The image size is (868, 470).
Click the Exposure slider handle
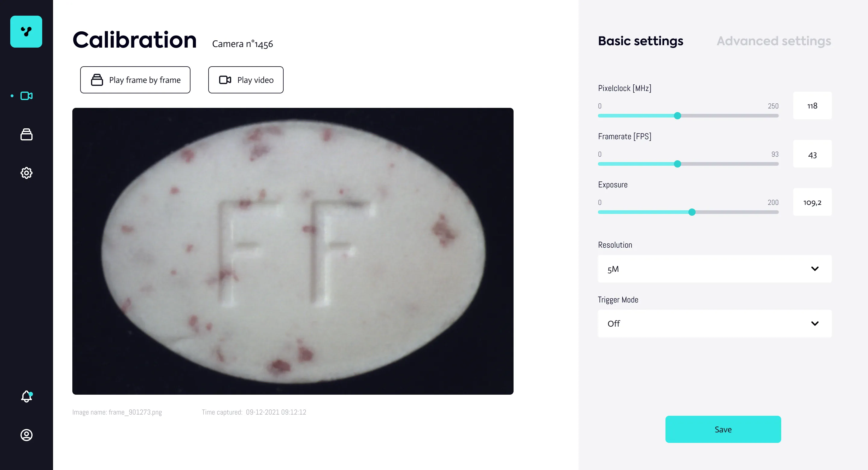(x=692, y=212)
